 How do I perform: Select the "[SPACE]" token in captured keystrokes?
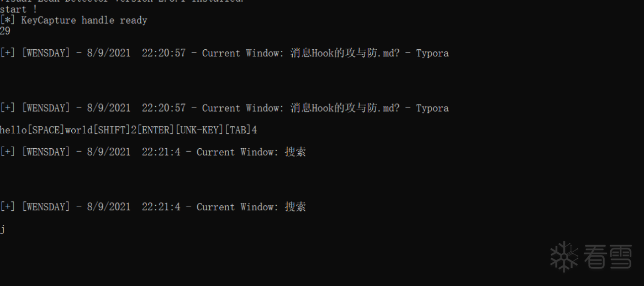46,130
